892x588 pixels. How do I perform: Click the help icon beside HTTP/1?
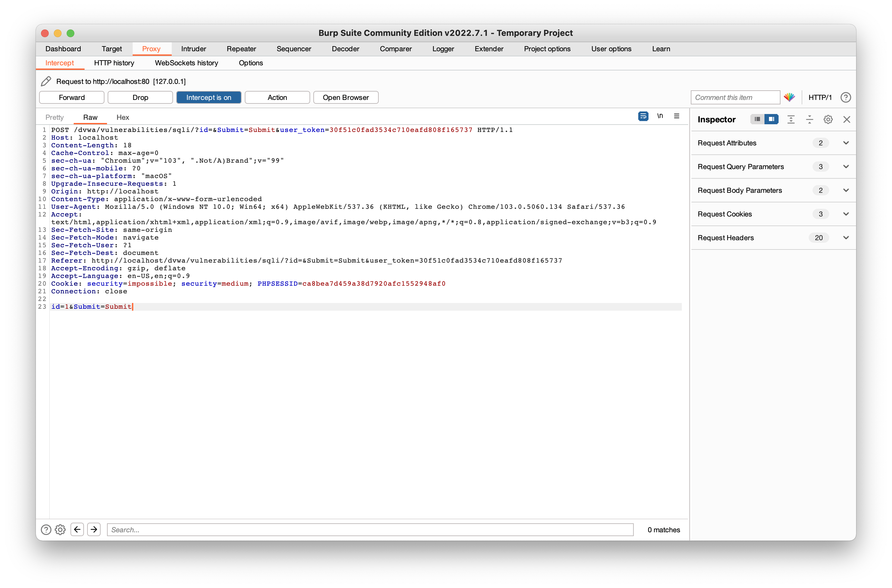[x=846, y=97]
